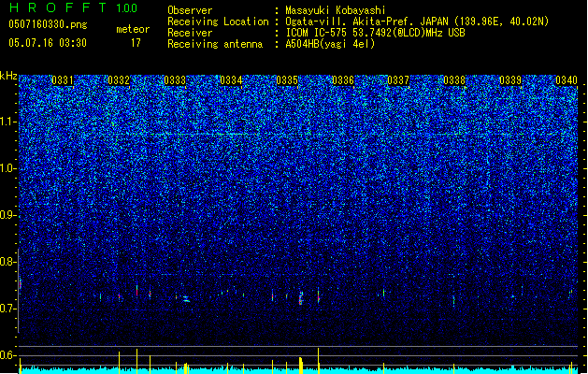Screen dimensions: 588x374
Task: Click the A504HB(yagi 4el) antenna text
Action: coord(330,44)
